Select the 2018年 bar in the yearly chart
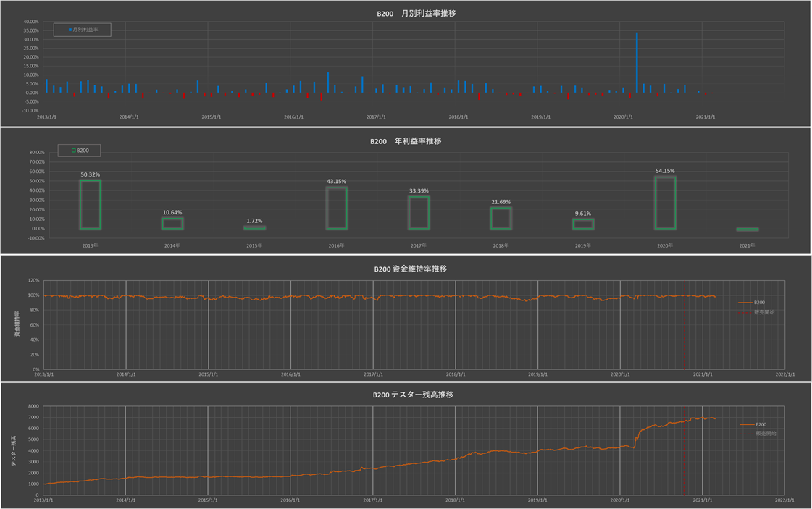Image resolution: width=812 pixels, height=509 pixels. click(x=501, y=219)
